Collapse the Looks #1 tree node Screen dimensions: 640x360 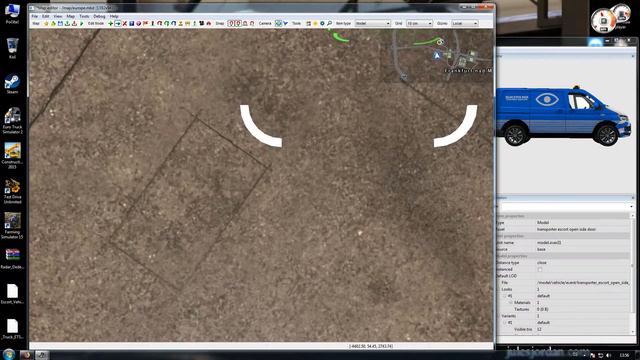point(504,296)
